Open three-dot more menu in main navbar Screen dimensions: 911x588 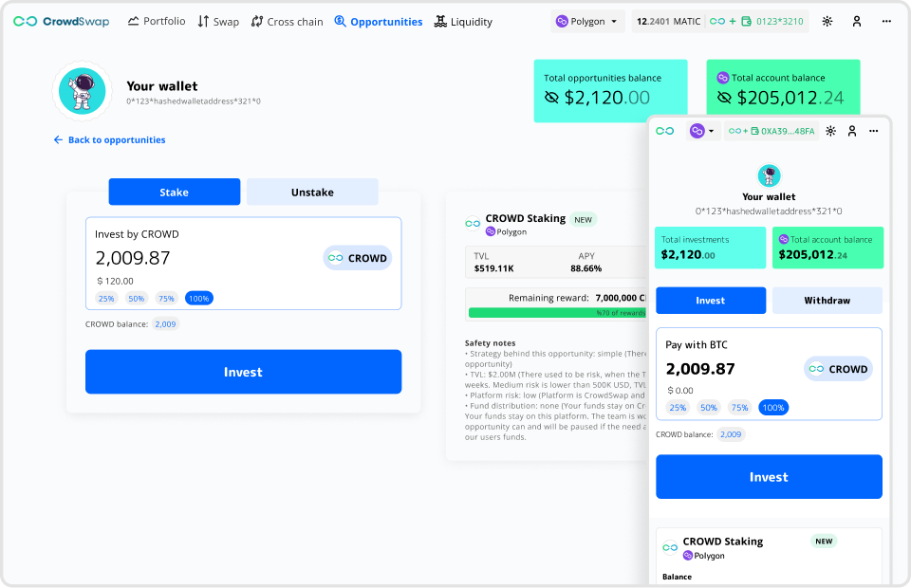tap(886, 21)
